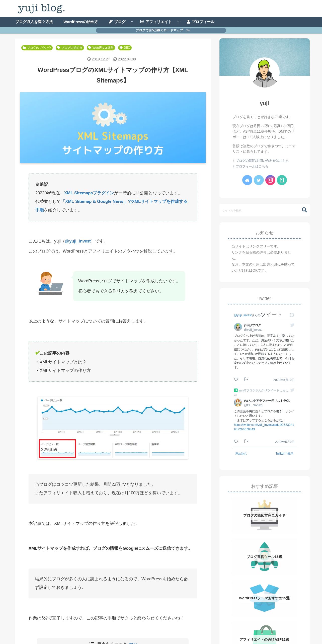Viewport: 322px width, 644px height.
Task: Follow the XML Sitemap & Google News link
Action: pos(111,206)
